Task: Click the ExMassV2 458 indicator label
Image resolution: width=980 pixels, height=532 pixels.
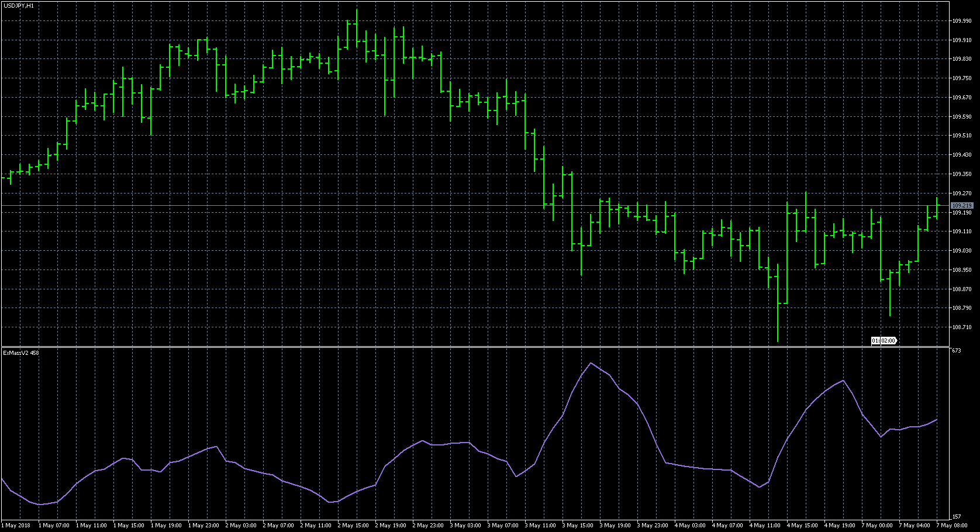Action: click(21, 353)
